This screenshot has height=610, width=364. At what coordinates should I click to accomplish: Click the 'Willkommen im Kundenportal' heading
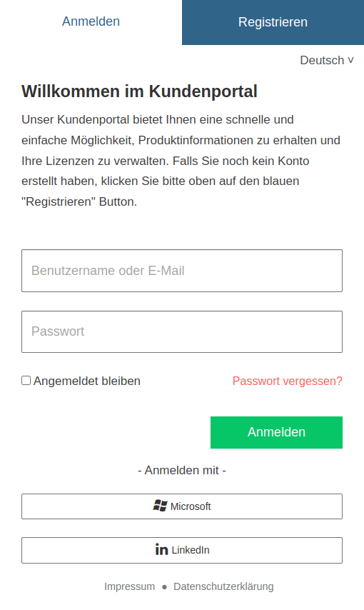click(x=139, y=91)
